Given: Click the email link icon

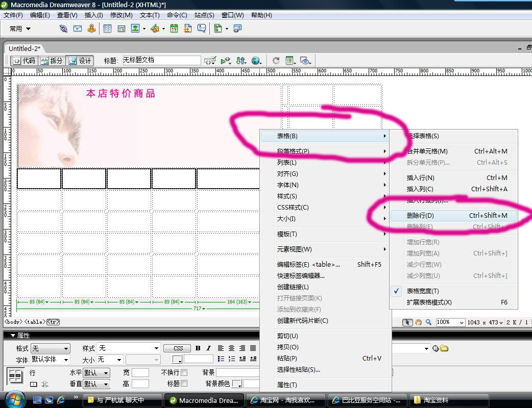Looking at the screenshot, I should click(78, 29).
